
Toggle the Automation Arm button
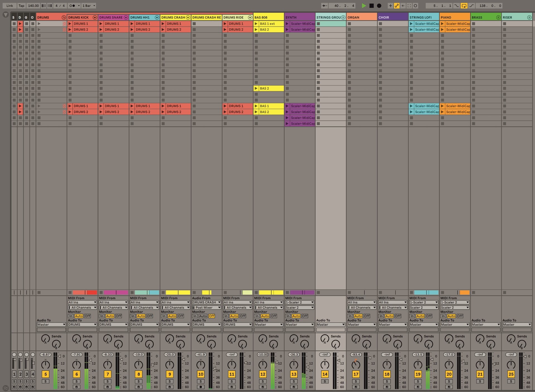(x=396, y=6)
